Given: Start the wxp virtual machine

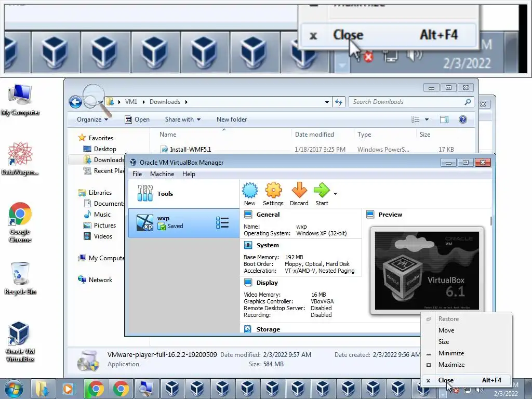Looking at the screenshot, I should click(x=322, y=194).
